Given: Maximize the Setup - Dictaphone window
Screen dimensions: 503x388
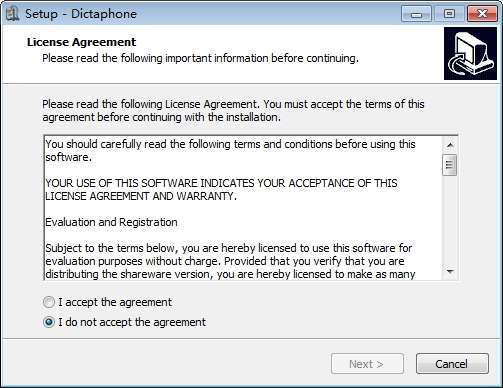Looking at the screenshot, I should tap(449, 14).
